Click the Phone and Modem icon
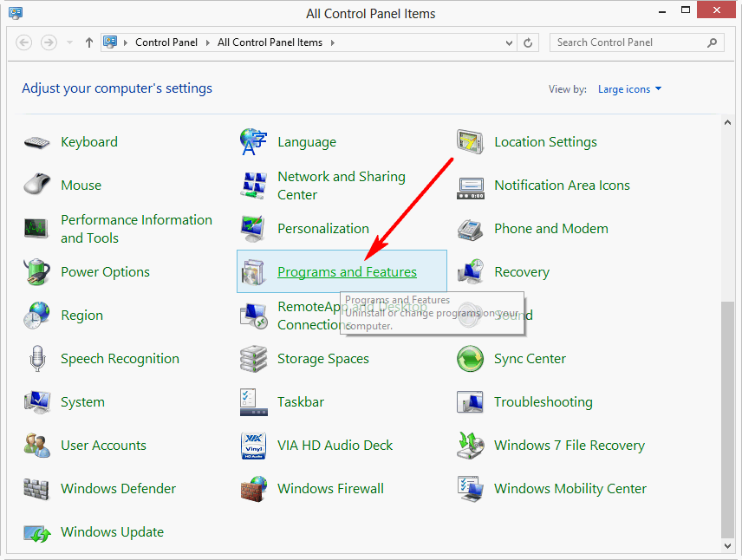Screen dimensions: 742x560 pyautogui.click(x=471, y=229)
